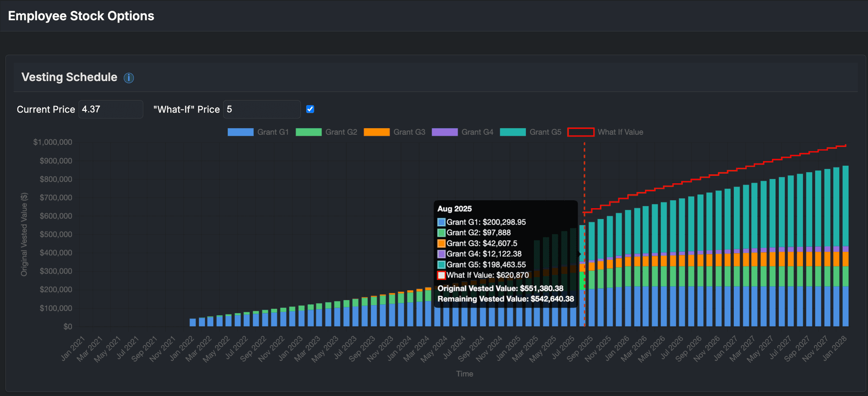Click the Current Price input field
Viewport: 868px width, 396px height.
point(111,109)
